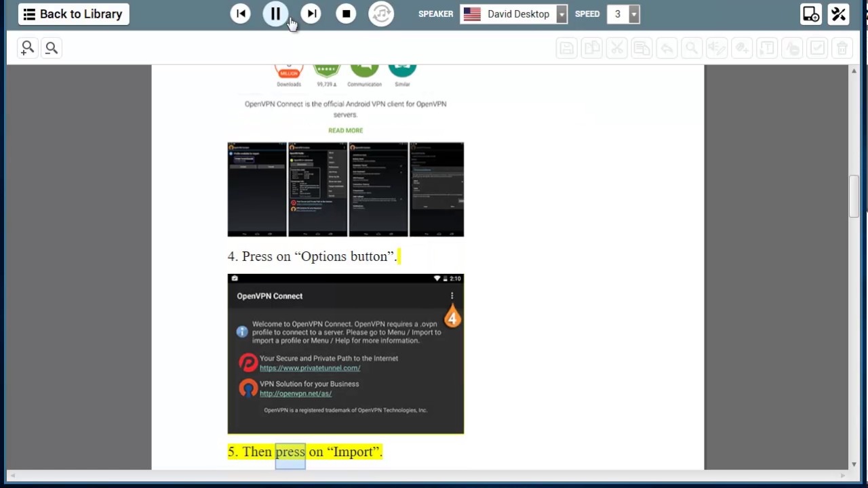Expand speaker list with dropdown arrow
This screenshot has width=868, height=488.
561,14
